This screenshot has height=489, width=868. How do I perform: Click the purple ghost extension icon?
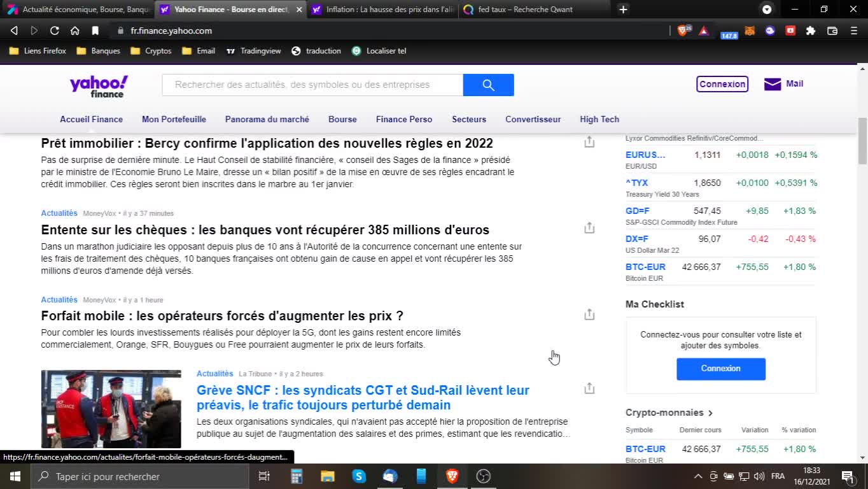pos(770,31)
